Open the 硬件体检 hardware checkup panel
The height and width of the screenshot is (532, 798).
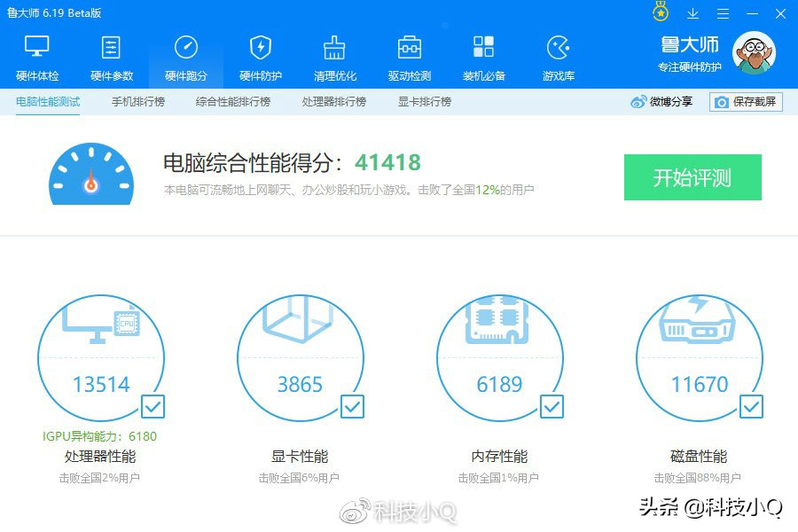click(35, 55)
